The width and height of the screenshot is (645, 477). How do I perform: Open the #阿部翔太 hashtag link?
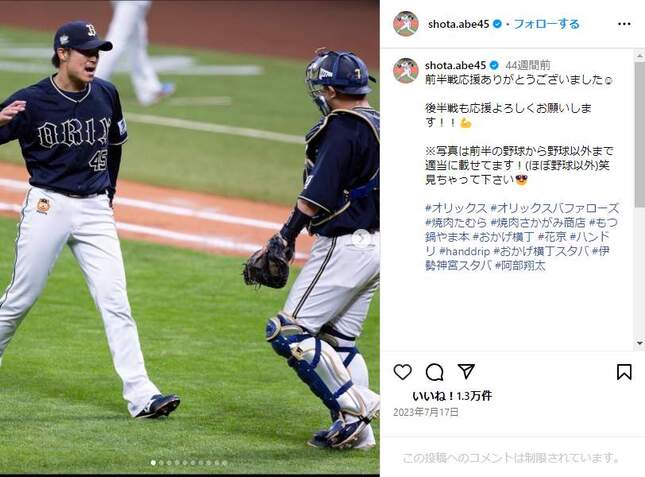click(520, 266)
